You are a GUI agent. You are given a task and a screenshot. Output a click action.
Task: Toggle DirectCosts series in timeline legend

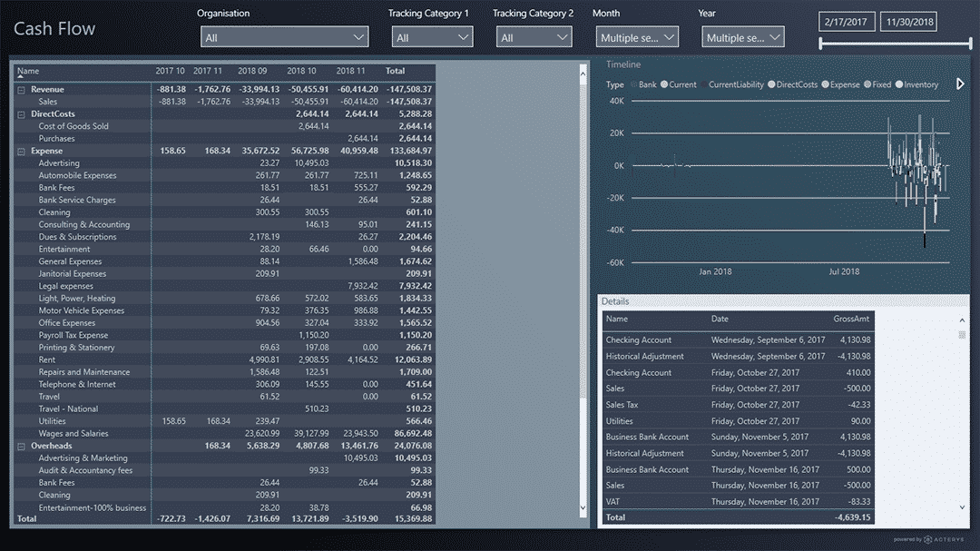(x=771, y=84)
